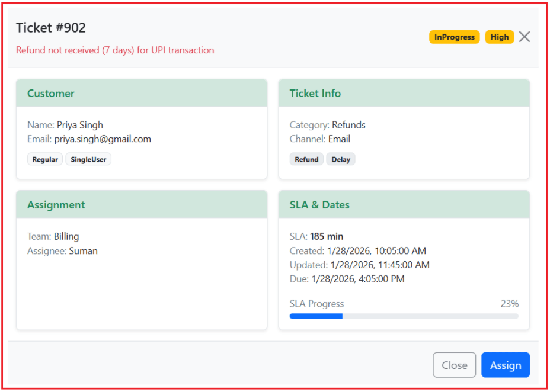Click the Ticket Info card header
550x392 pixels.
[404, 94]
